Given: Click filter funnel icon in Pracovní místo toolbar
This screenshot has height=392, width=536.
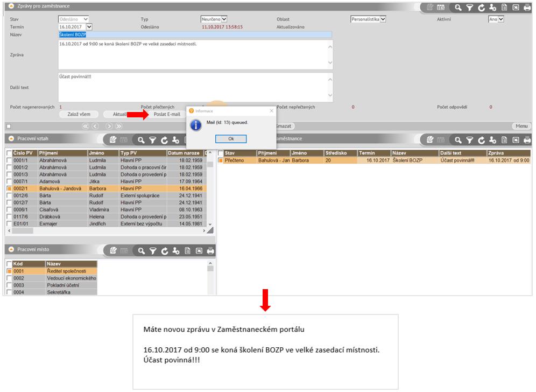Looking at the screenshot, I should click(x=153, y=251).
